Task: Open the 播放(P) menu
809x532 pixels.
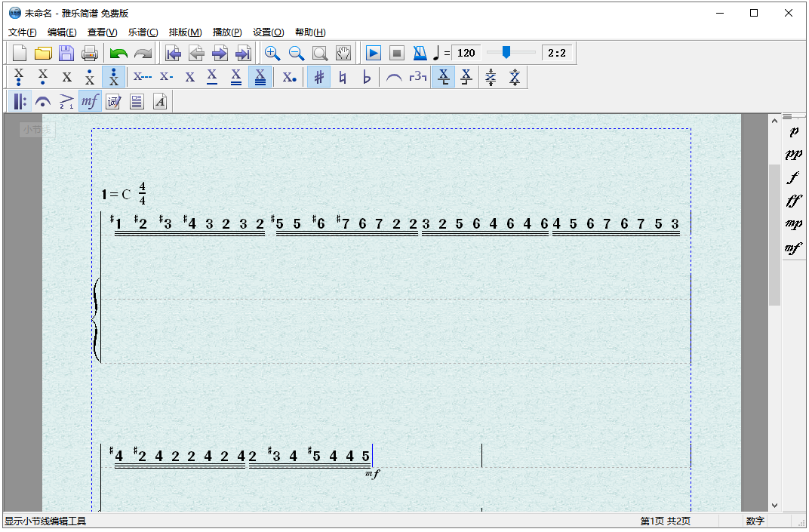Action: pos(227,32)
